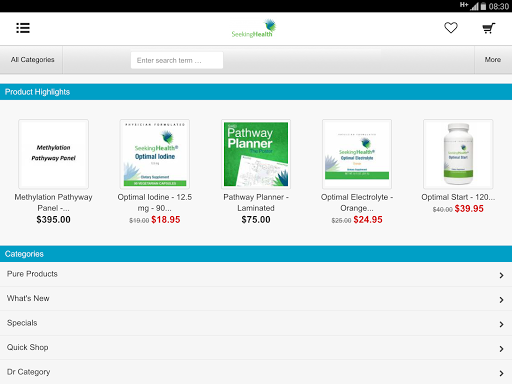Expand What's New category chevron
The width and height of the screenshot is (512, 384).
pos(501,300)
